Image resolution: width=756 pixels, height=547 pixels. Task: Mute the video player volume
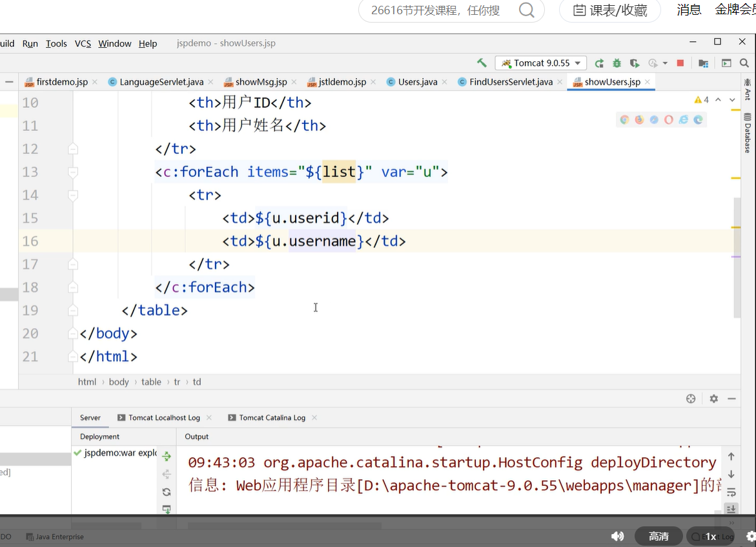[x=617, y=537]
